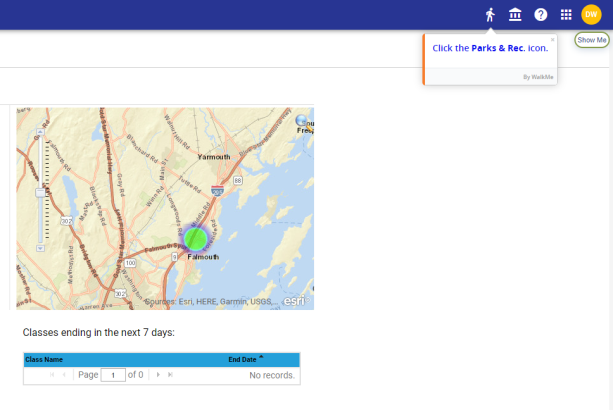
Task: Click the globe icon on the map
Action: 303,122
